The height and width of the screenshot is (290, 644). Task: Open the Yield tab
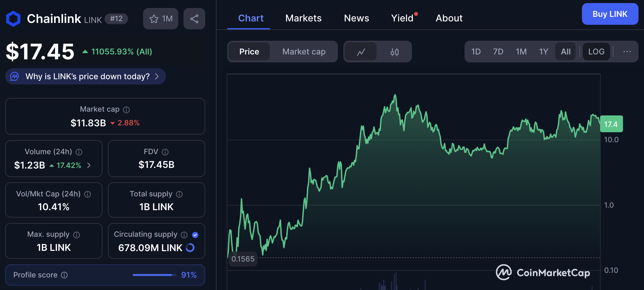[402, 18]
